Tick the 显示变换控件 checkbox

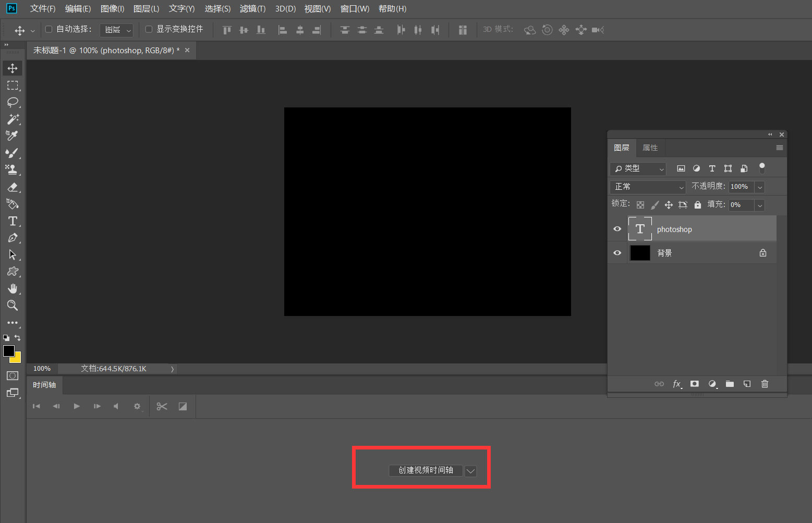[149, 29]
